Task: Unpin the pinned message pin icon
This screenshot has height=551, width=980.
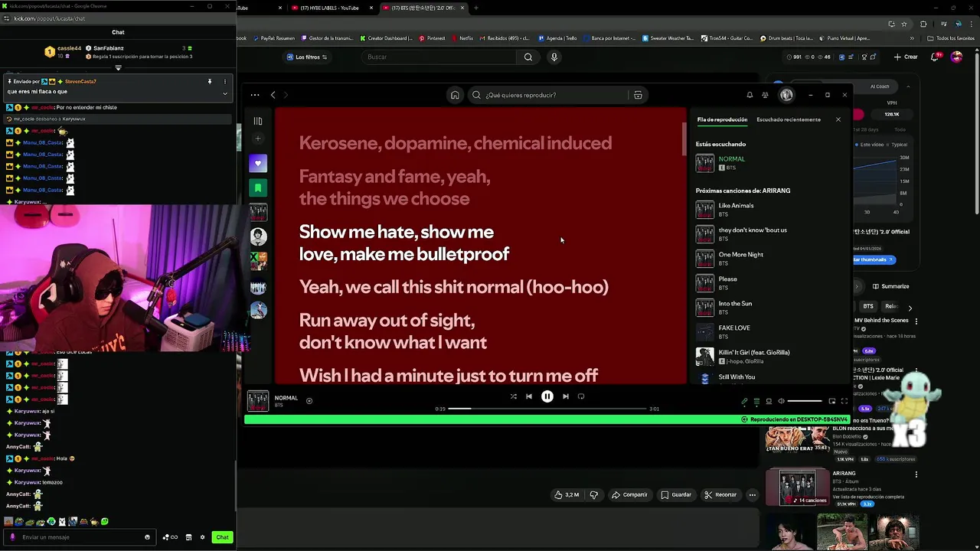Action: (210, 81)
